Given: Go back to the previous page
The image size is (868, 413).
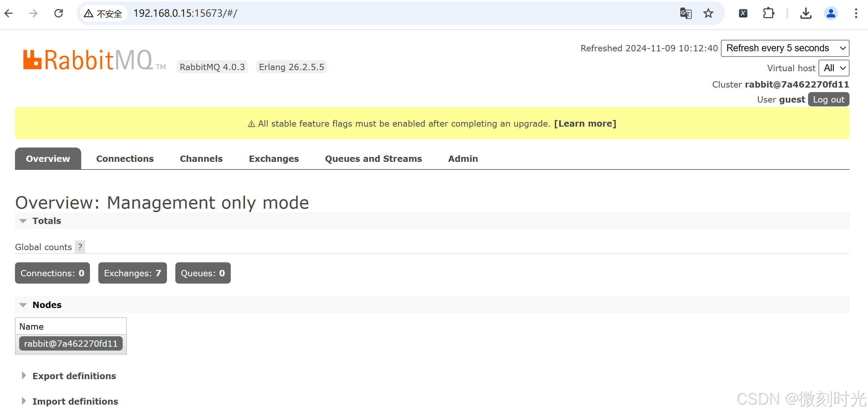Looking at the screenshot, I should pyautogui.click(x=9, y=13).
